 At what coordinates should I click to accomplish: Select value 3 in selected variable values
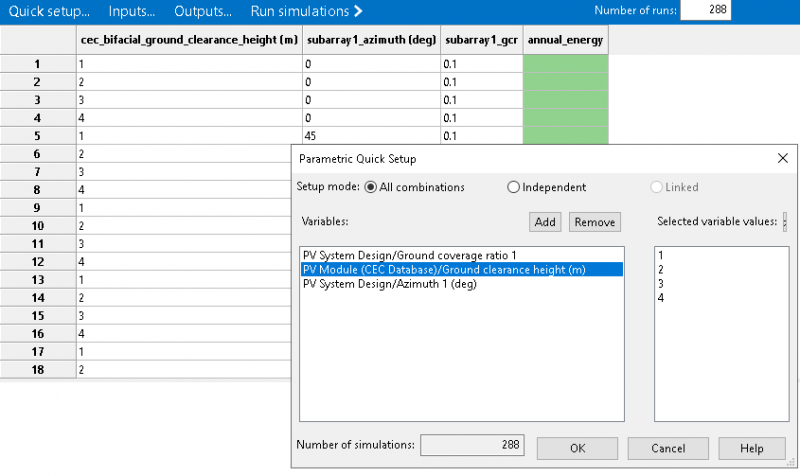point(662,283)
